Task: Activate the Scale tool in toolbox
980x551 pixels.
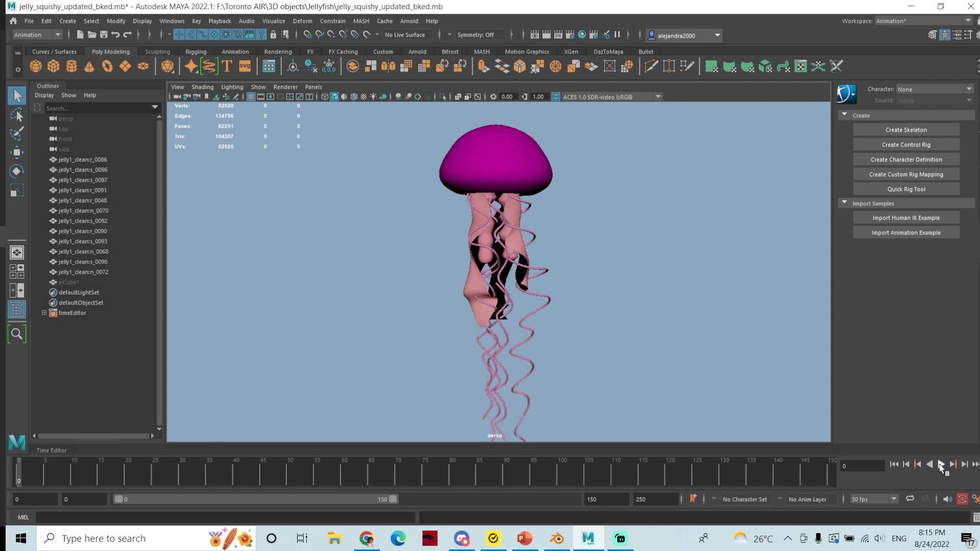Action: pos(17,191)
